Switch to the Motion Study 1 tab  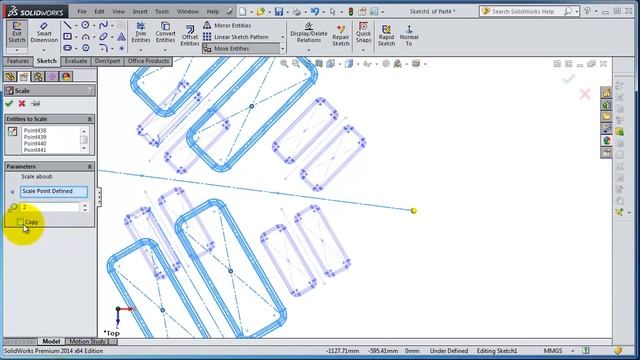[89, 341]
